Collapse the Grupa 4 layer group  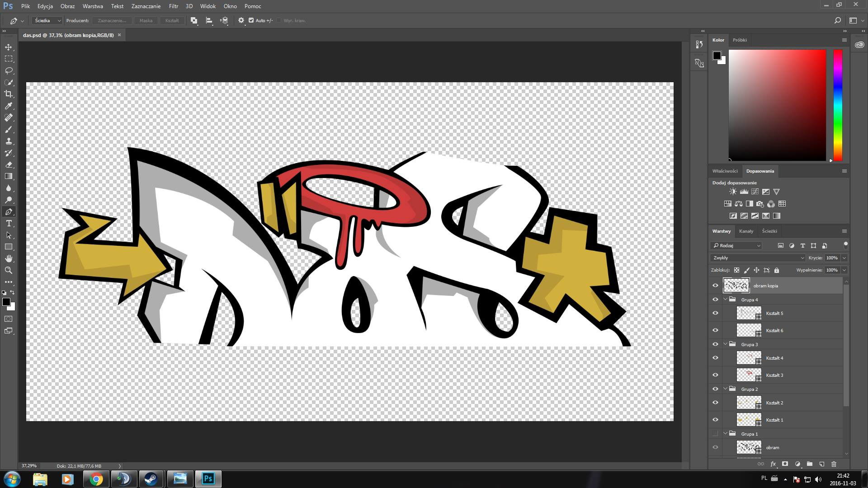click(726, 300)
